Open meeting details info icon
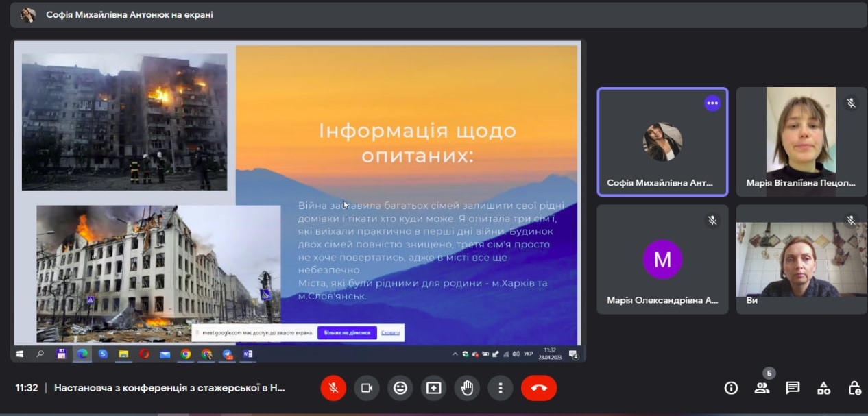Image resolution: width=868 pixels, height=416 pixels. coord(730,388)
